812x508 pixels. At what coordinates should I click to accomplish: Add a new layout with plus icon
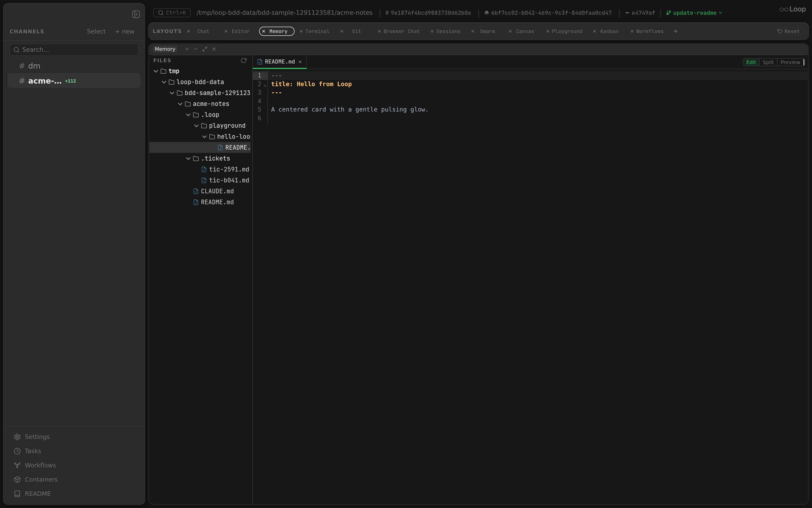point(675,31)
